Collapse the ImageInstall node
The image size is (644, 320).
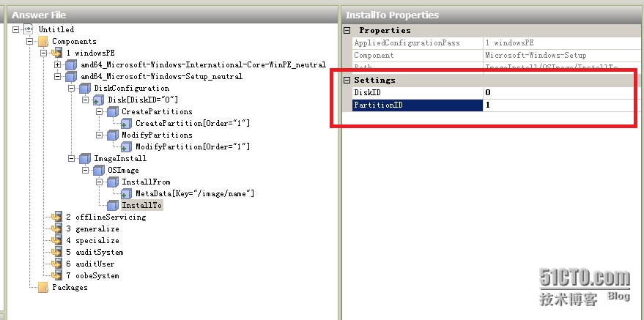(71, 158)
